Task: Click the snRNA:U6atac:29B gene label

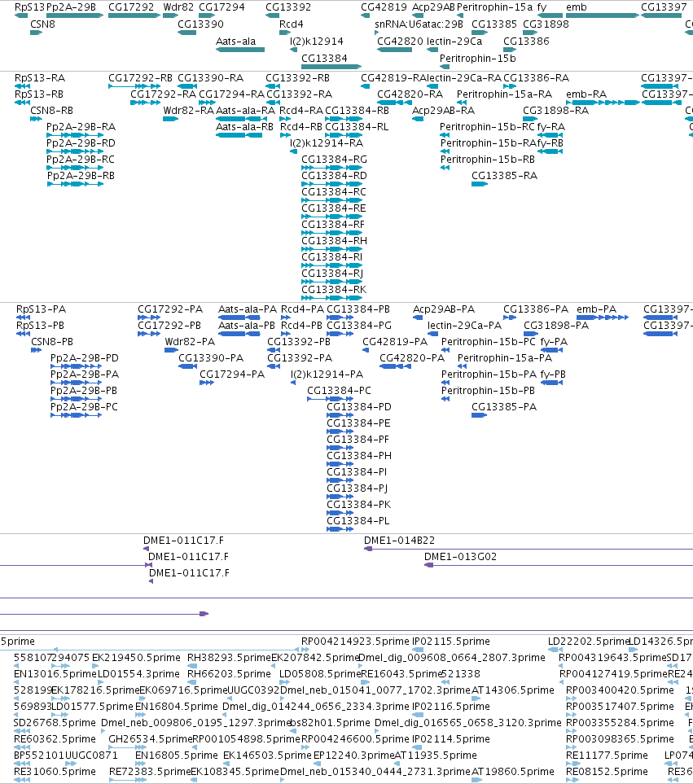Action: pyautogui.click(x=419, y=24)
